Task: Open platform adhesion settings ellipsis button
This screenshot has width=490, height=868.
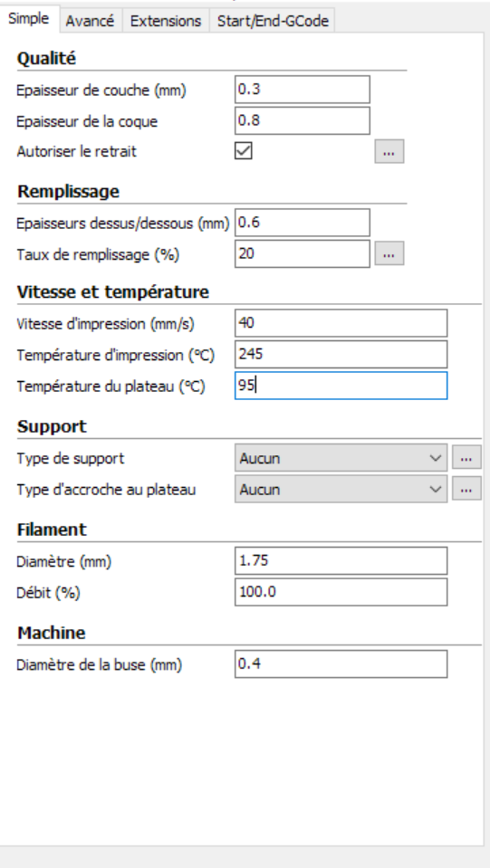Action: (466, 489)
